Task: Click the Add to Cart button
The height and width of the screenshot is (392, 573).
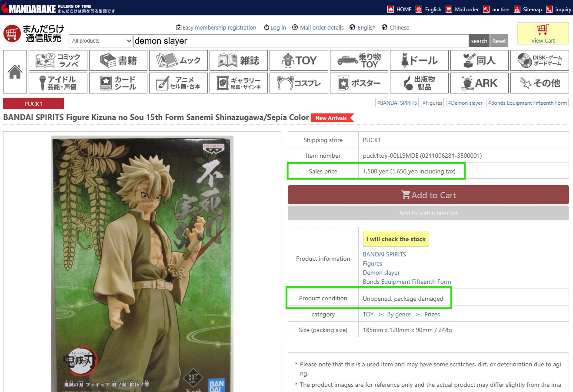Action: (428, 195)
